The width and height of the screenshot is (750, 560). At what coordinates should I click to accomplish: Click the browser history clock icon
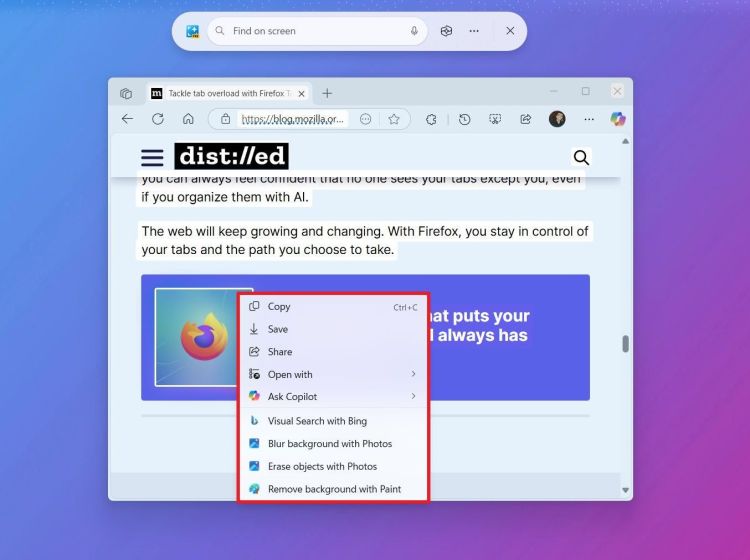pyautogui.click(x=465, y=119)
